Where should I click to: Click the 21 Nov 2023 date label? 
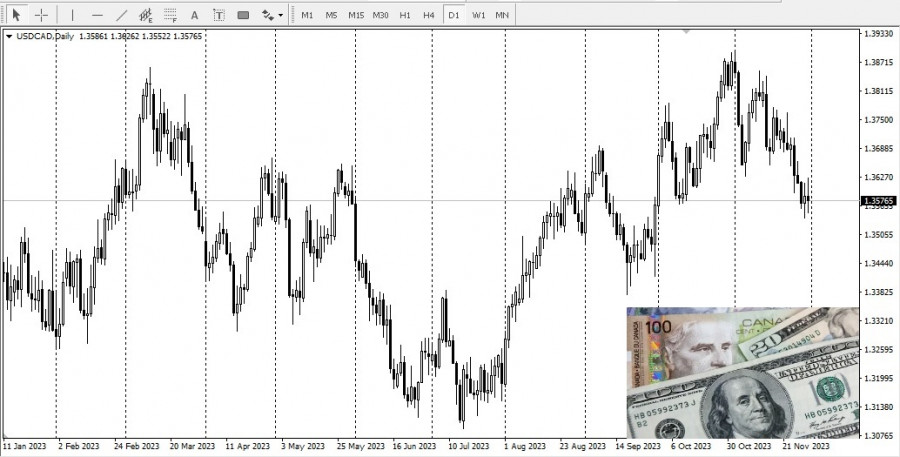(806, 446)
